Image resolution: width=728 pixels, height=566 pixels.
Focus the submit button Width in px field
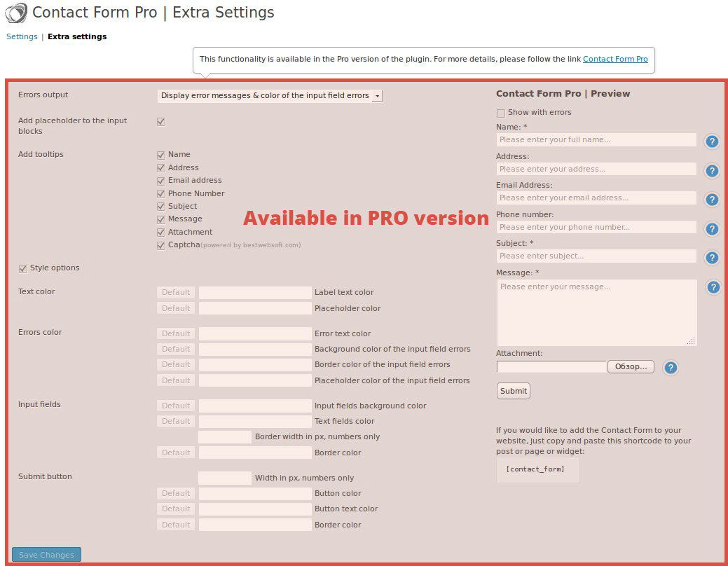(225, 478)
